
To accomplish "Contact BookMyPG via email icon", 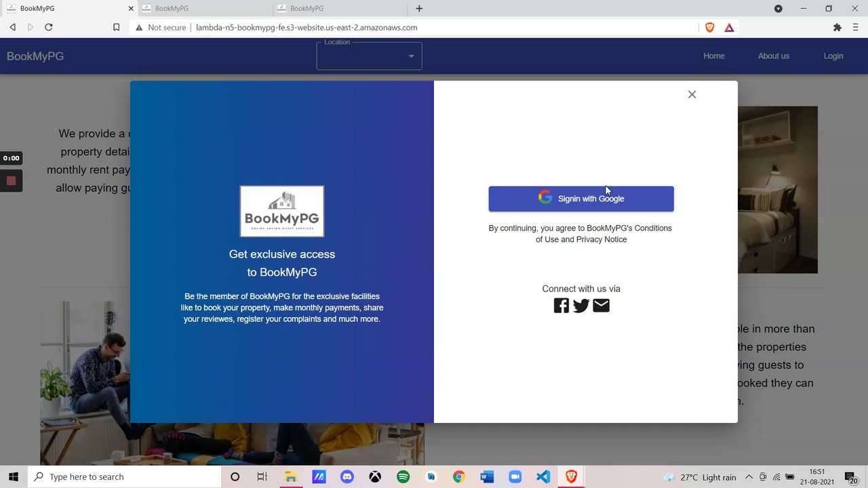I will (x=601, y=306).
